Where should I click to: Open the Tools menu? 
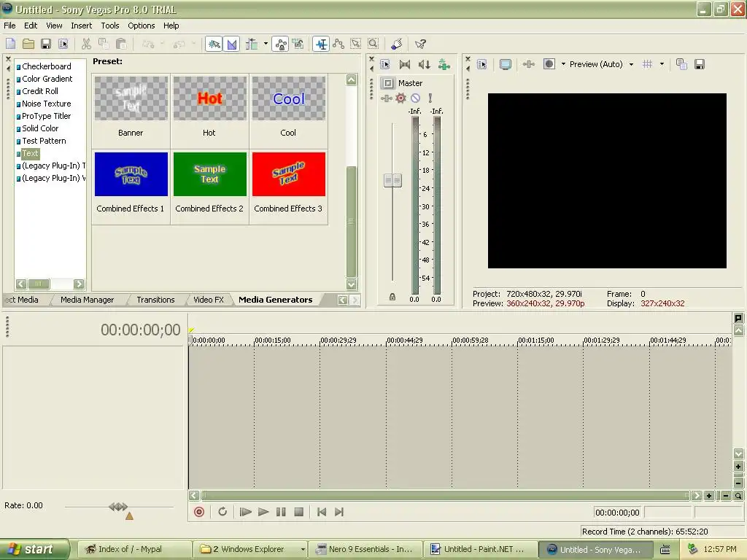coord(110,26)
